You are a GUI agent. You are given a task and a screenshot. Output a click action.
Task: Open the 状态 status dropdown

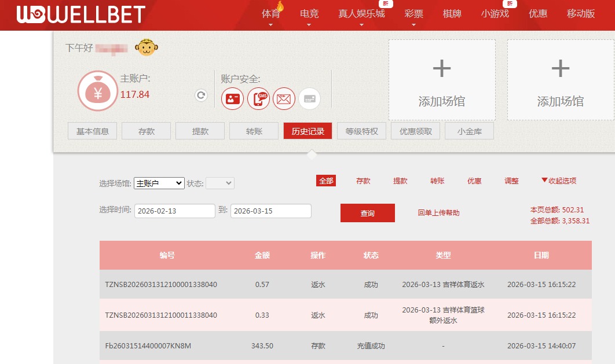[219, 182]
